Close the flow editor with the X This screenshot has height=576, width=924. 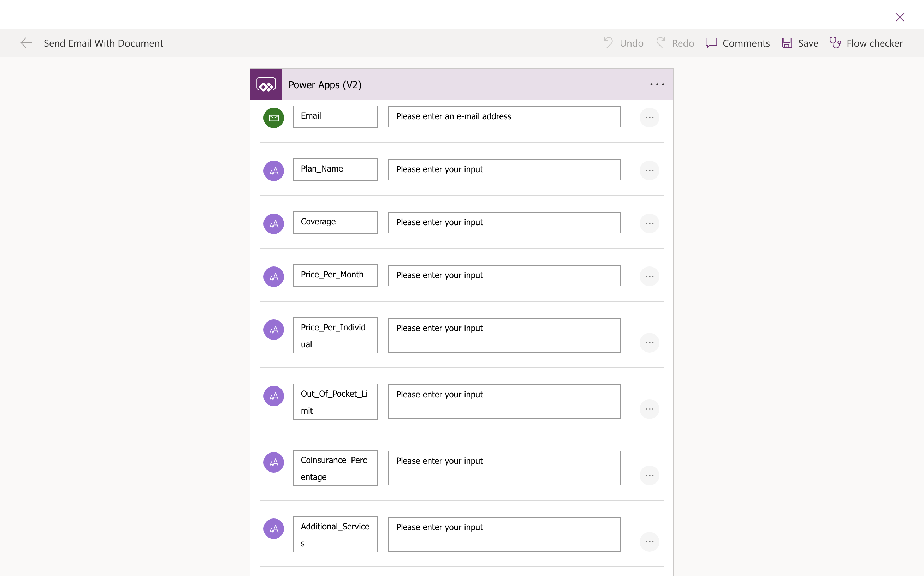coord(900,17)
